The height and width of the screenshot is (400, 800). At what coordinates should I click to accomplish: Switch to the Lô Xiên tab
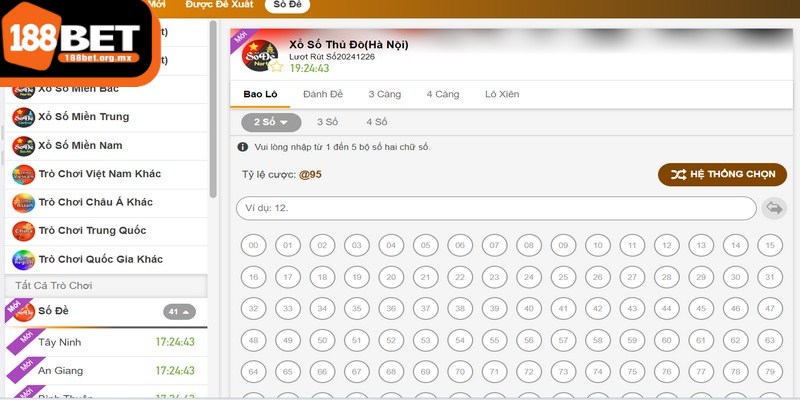pyautogui.click(x=502, y=94)
